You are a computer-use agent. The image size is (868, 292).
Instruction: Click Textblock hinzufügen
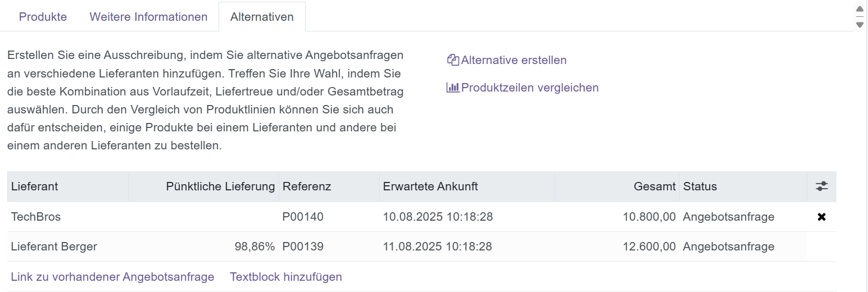point(286,277)
